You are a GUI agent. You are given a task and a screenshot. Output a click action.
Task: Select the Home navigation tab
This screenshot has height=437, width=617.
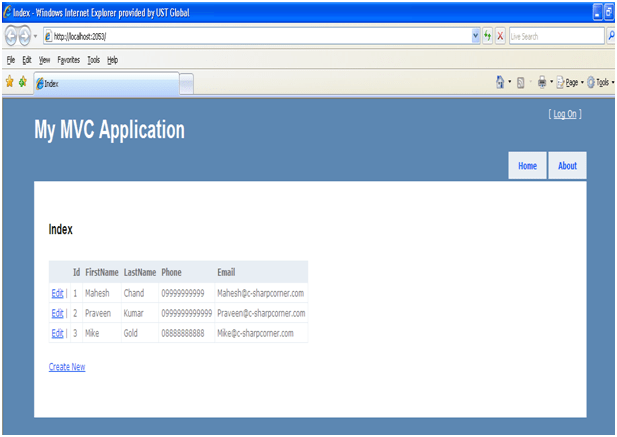[x=527, y=166]
